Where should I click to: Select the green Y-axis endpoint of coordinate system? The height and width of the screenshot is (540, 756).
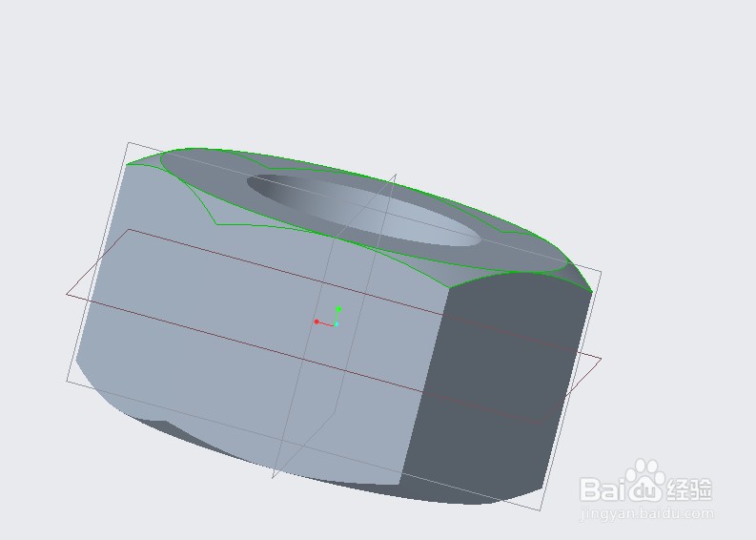(338, 309)
